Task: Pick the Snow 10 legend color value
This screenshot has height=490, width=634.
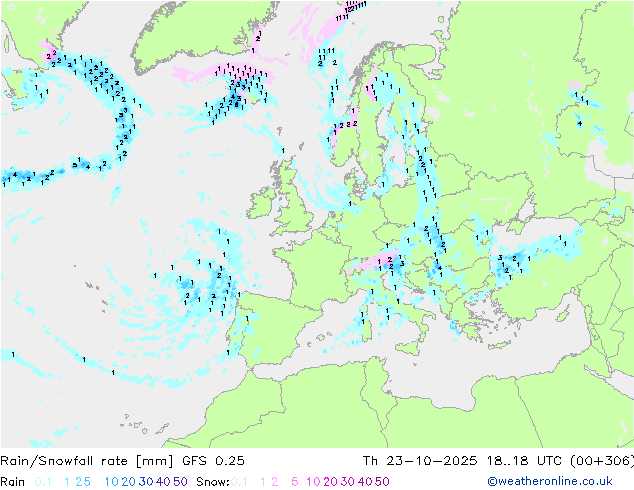Action: coord(313,482)
